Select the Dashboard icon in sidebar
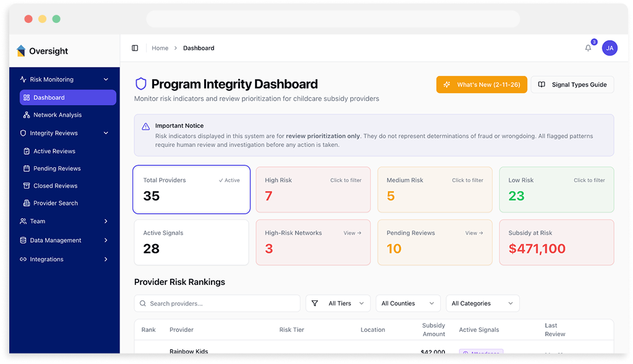 pos(27,97)
